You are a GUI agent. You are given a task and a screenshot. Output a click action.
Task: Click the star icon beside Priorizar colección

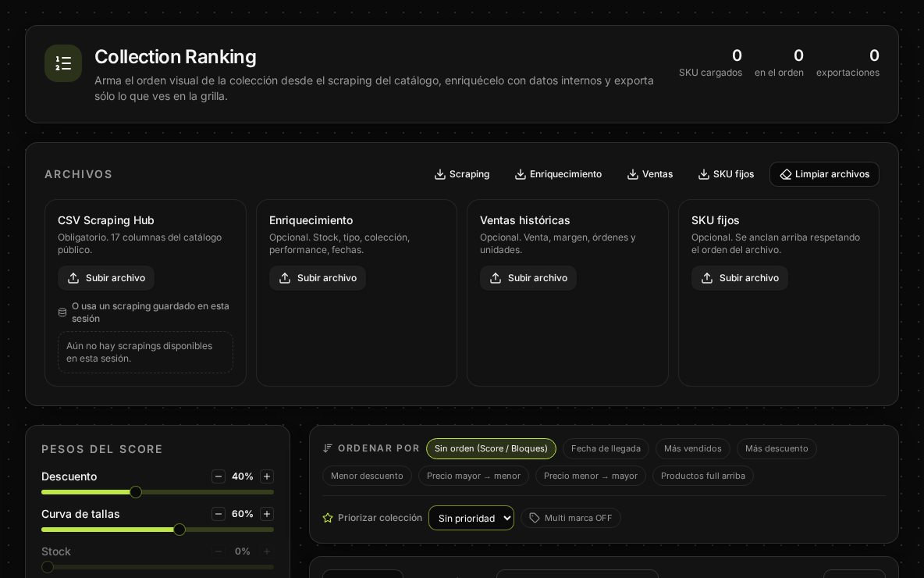pos(328,518)
